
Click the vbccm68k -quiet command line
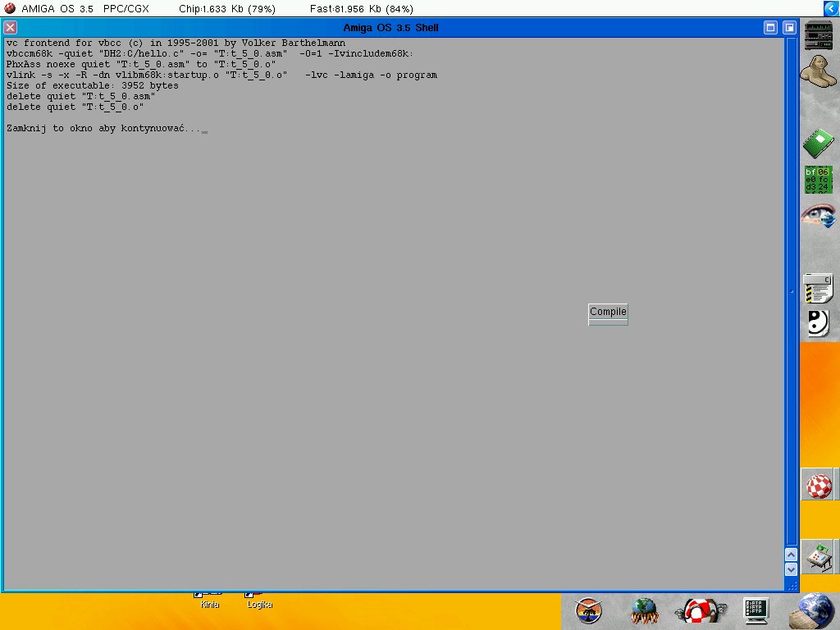210,53
